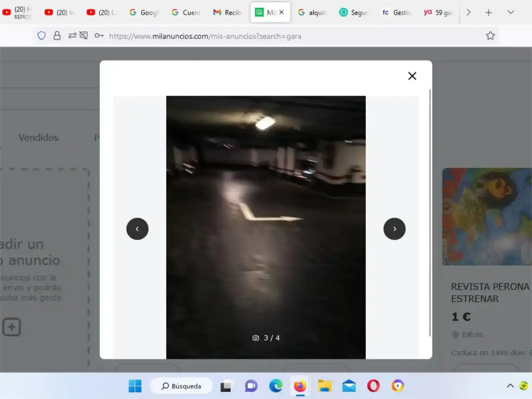Expand the list all tabs dropdown
532x399 pixels.
coord(511,12)
